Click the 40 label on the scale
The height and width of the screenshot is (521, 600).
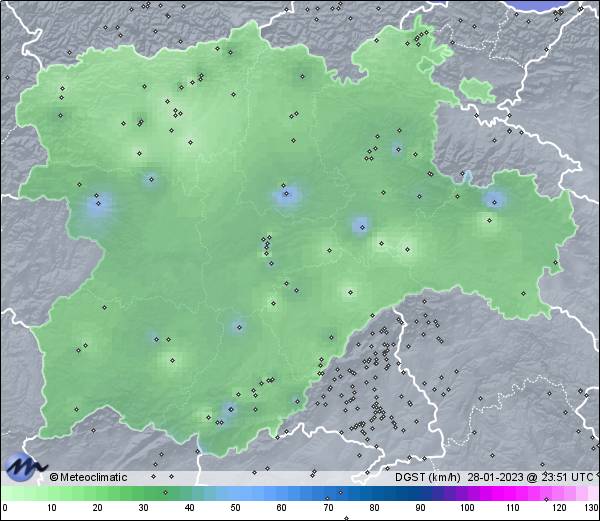190,508
